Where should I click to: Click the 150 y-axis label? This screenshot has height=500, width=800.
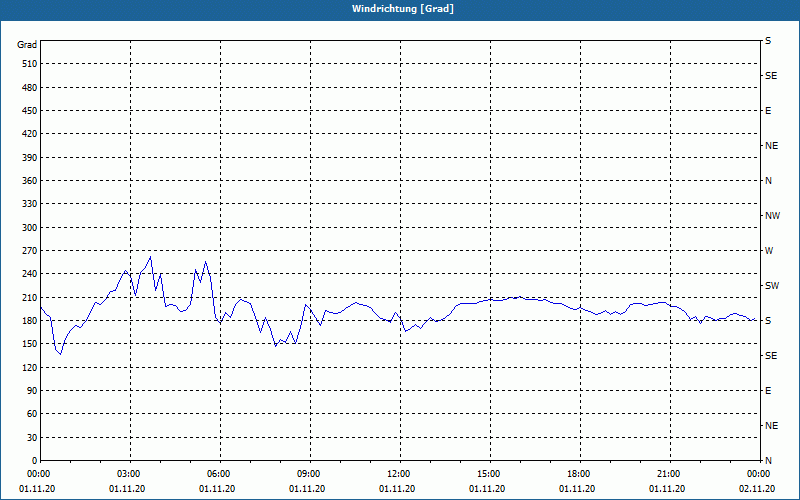(x=30, y=344)
